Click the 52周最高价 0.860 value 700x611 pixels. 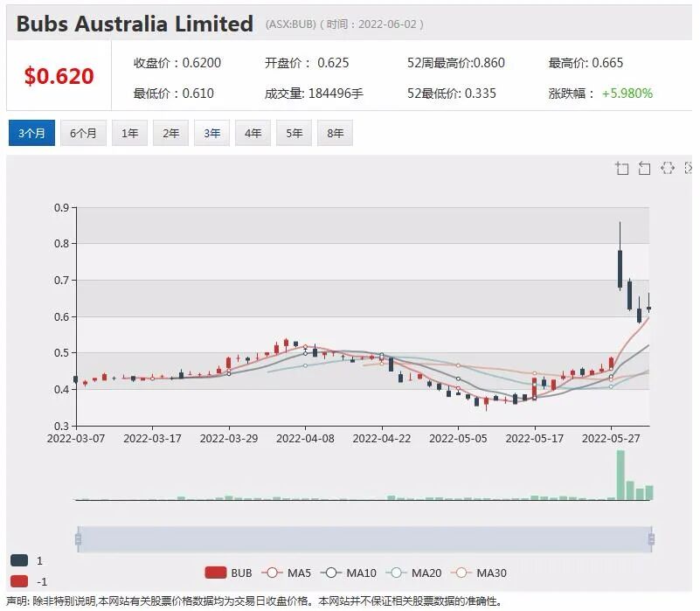[456, 63]
